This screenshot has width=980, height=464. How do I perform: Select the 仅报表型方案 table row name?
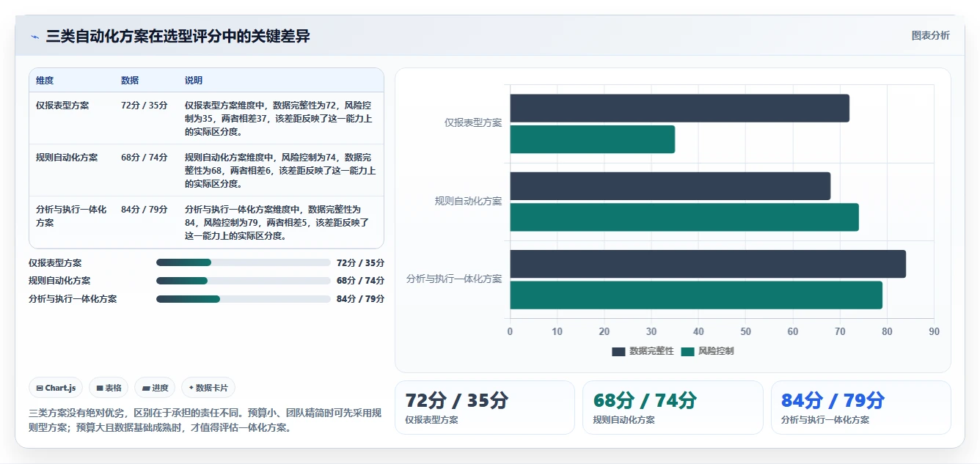click(x=62, y=106)
